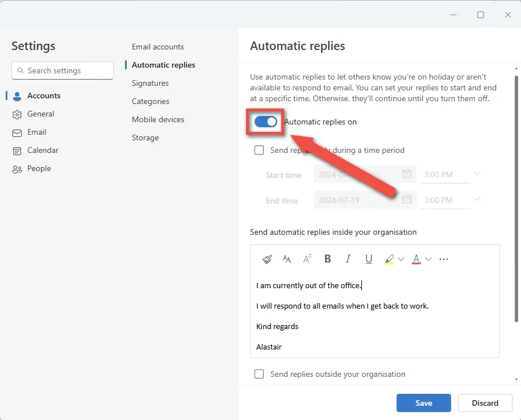
Task: Select the Calendar settings category
Action: click(x=43, y=150)
